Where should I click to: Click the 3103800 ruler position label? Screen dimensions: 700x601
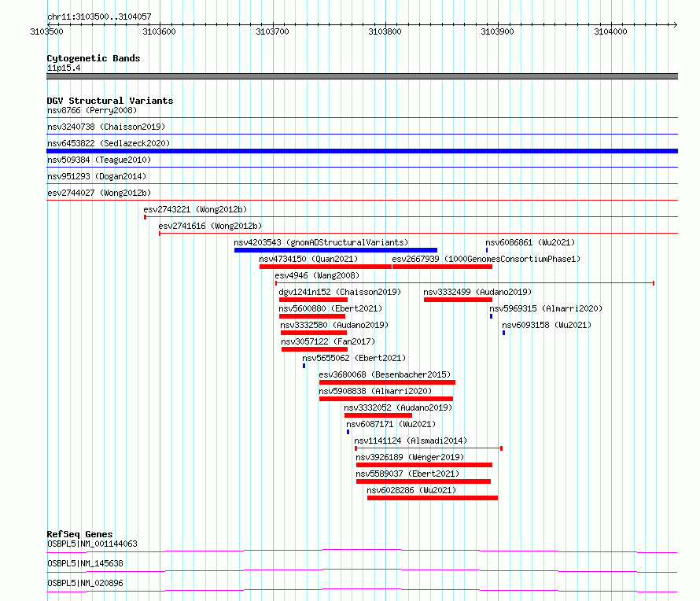pyautogui.click(x=385, y=31)
